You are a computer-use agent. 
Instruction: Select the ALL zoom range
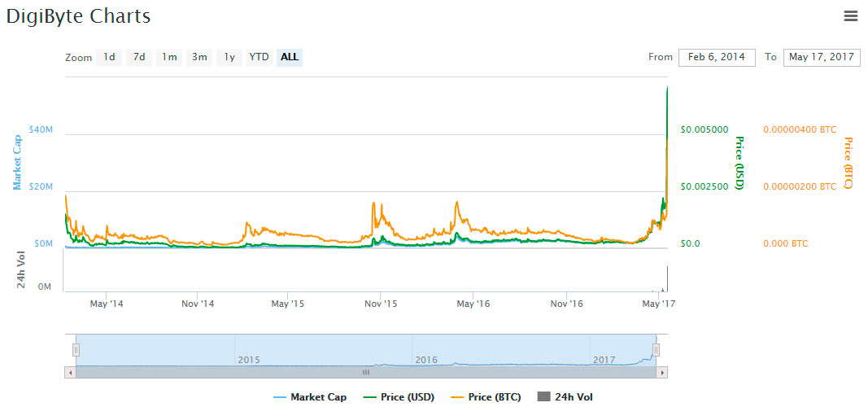pos(290,57)
